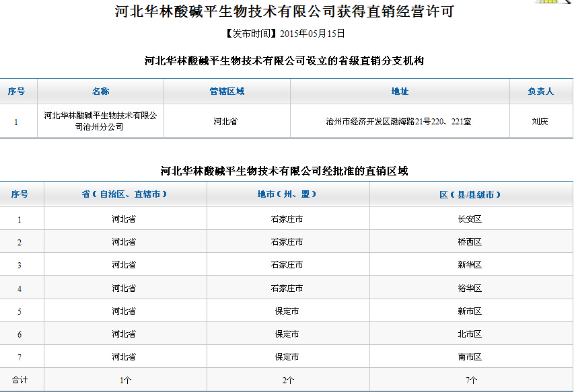This screenshot has height=392, width=574.
Task: Select the 新华区 district cell
Action: tap(472, 264)
